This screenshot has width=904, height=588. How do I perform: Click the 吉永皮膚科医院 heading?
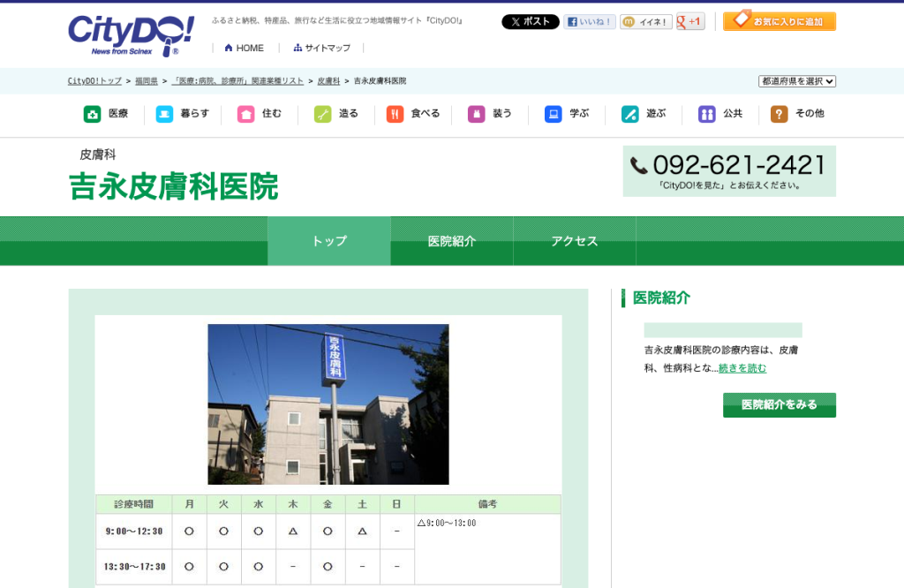tap(174, 187)
